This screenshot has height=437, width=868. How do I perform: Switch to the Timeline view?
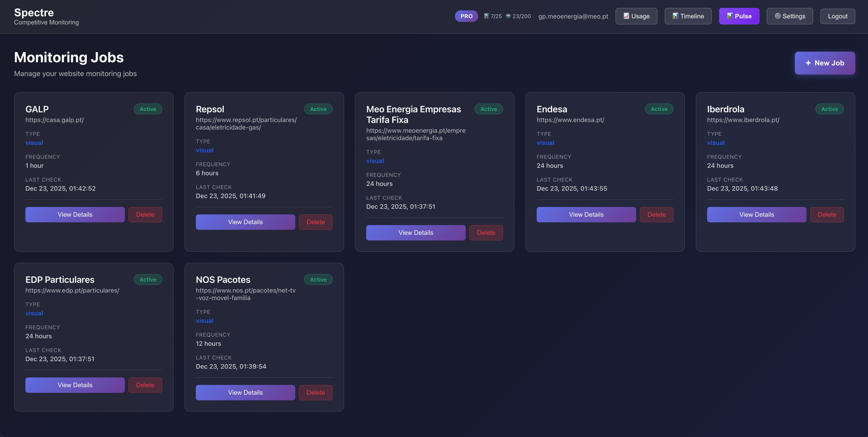click(x=688, y=16)
